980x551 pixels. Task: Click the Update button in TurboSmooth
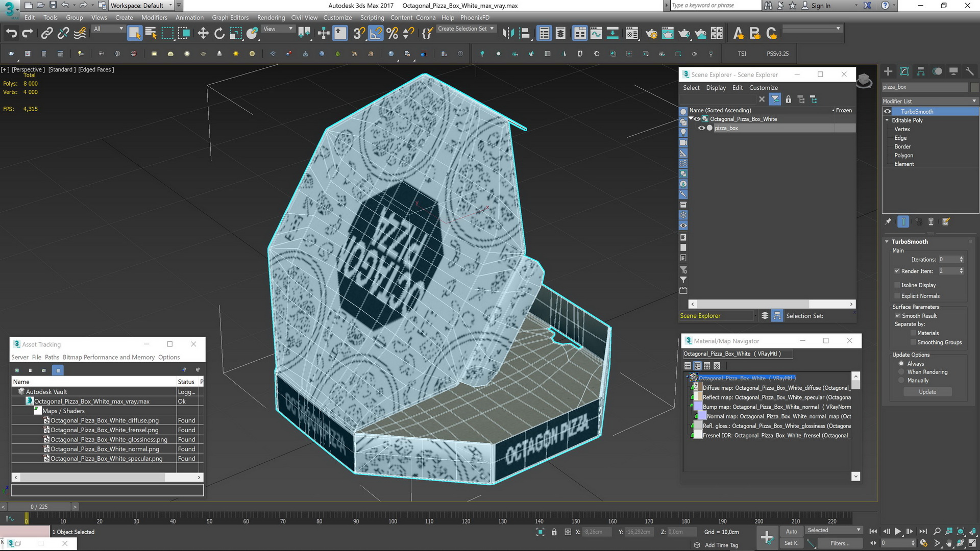(927, 392)
